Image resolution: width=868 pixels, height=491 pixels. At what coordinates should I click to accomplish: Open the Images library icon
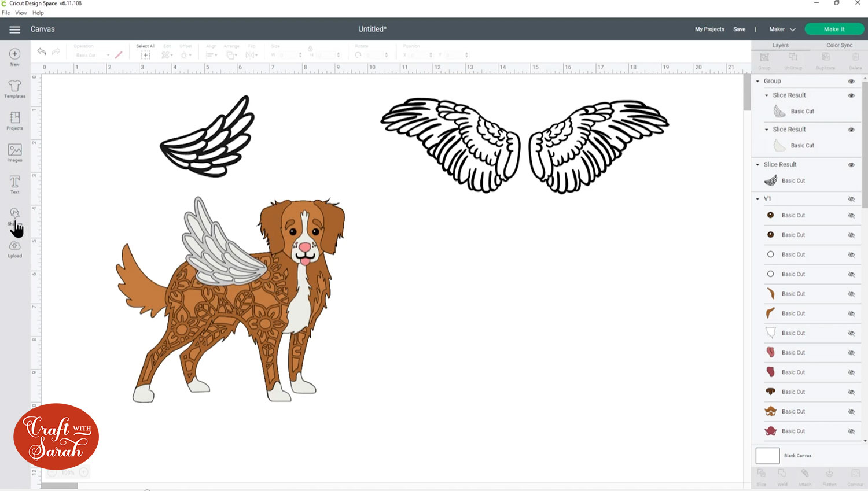[14, 153]
